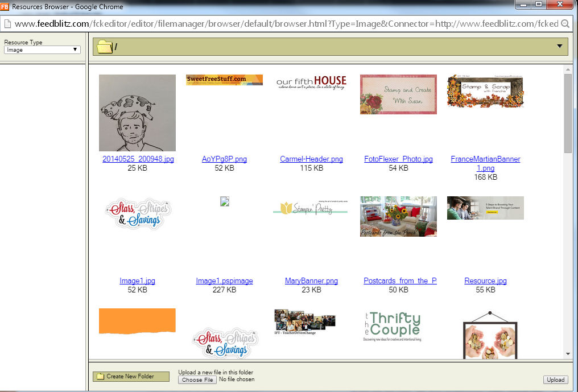
Task: Select the plain orange image thumbnail
Action: [137, 321]
